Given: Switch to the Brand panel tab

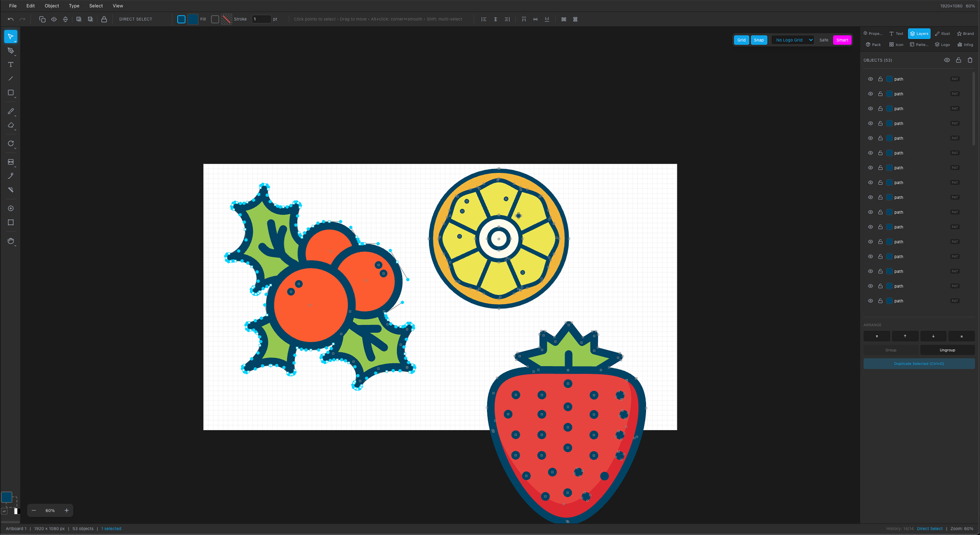Looking at the screenshot, I should pyautogui.click(x=965, y=34).
